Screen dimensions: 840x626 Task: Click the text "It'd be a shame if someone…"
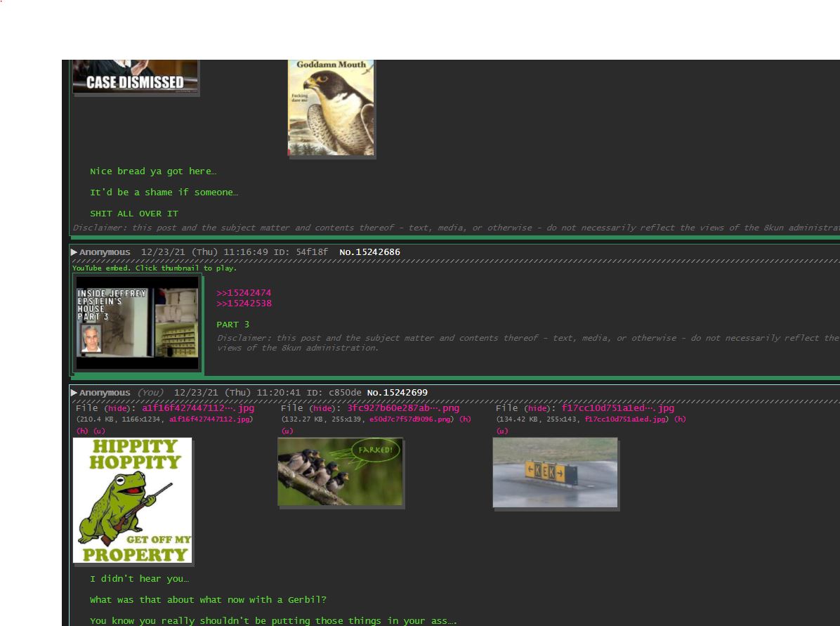click(164, 193)
